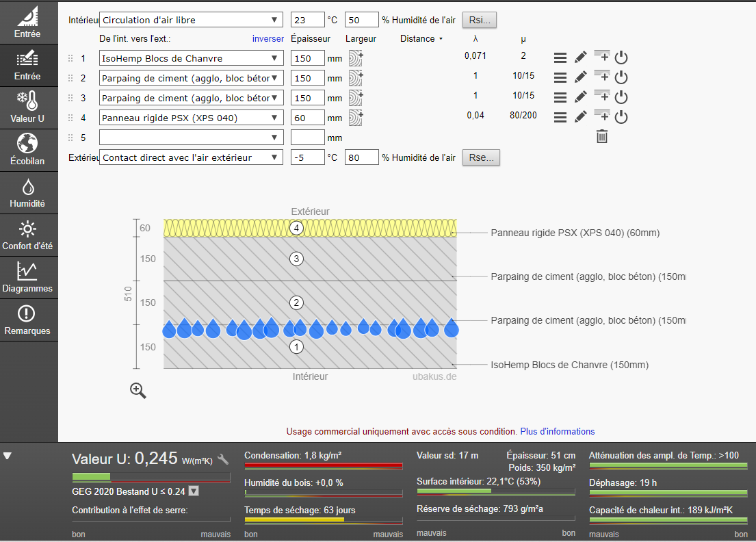Insert a layer after IsoHemp Blocs row
This screenshot has height=542, width=756.
coord(601,55)
